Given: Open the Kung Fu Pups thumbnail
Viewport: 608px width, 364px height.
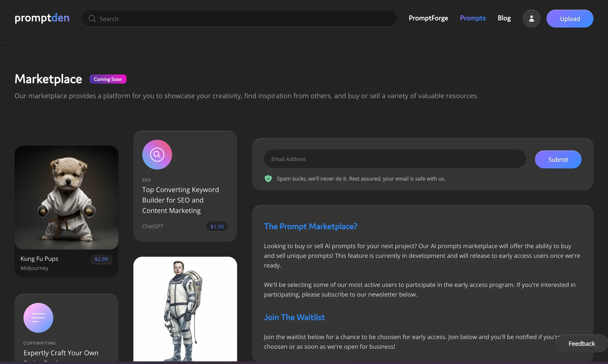Looking at the screenshot, I should pyautogui.click(x=66, y=197).
